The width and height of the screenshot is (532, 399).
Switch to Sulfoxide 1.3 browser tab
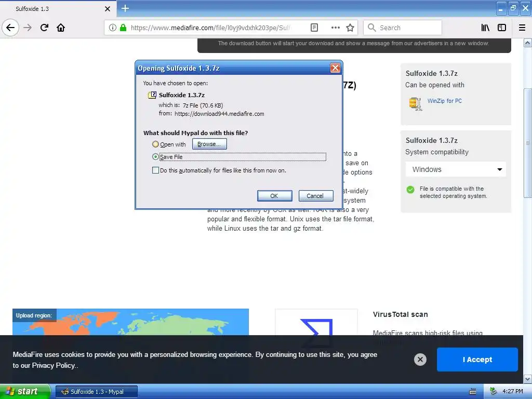(x=58, y=9)
